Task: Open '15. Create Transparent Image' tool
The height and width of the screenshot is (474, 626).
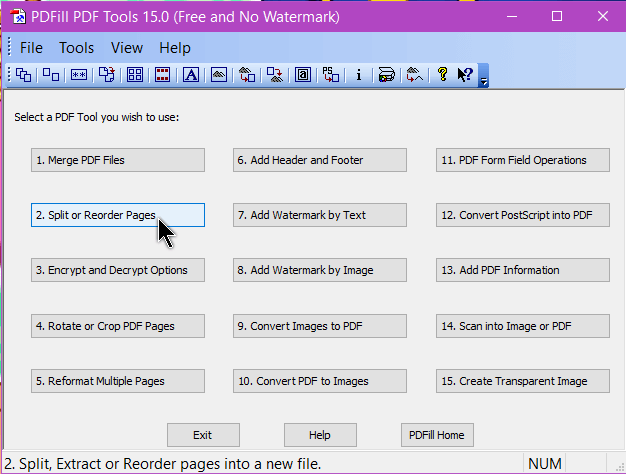Action: pyautogui.click(x=523, y=381)
